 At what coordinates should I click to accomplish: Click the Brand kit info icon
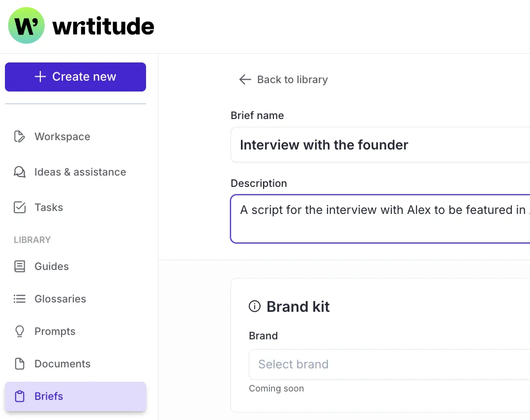(254, 306)
